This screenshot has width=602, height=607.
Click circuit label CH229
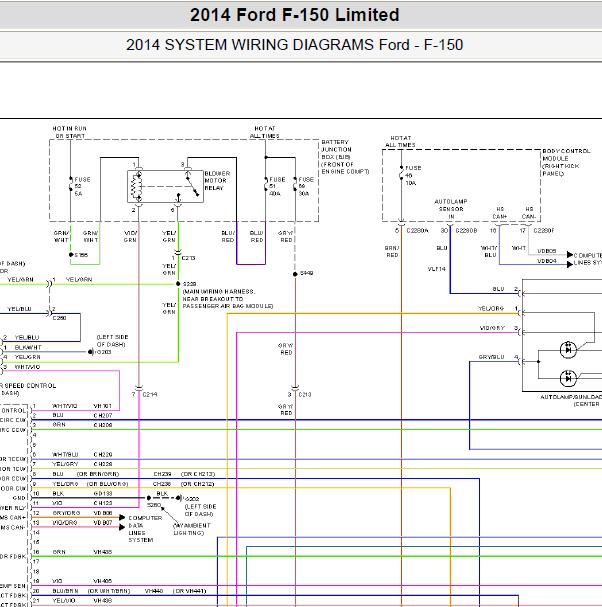point(103,454)
